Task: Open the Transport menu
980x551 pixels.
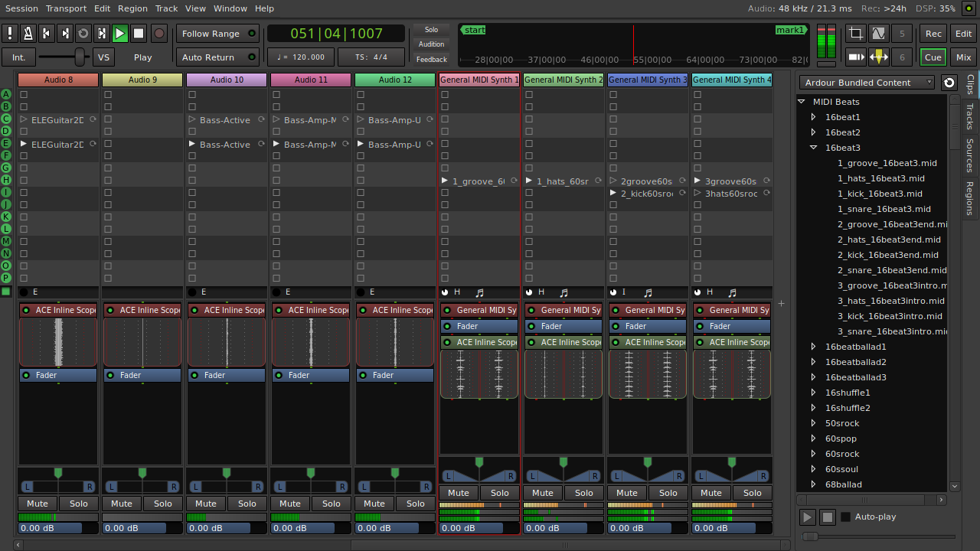Action: 66,8
